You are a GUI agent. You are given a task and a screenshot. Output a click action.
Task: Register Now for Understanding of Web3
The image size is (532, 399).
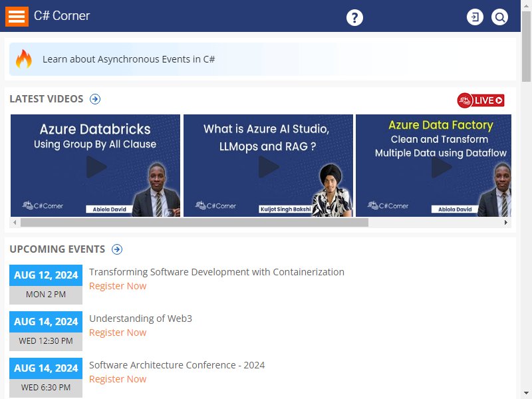point(118,332)
